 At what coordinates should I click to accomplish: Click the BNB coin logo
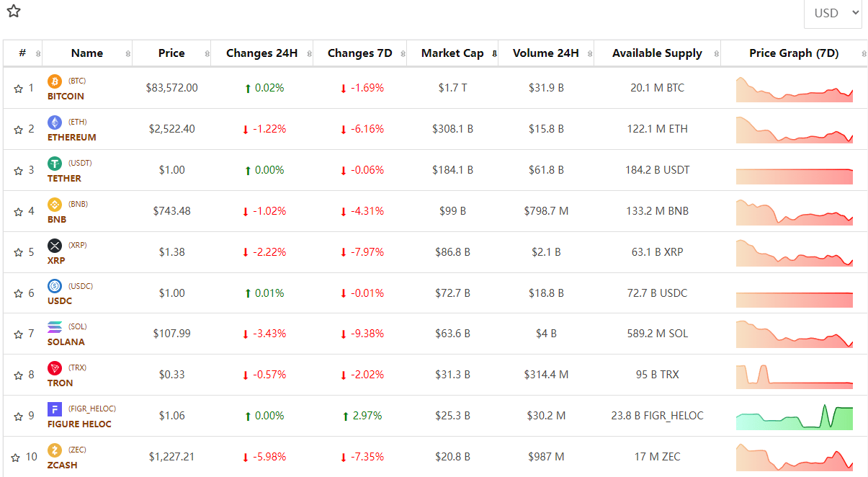click(55, 205)
